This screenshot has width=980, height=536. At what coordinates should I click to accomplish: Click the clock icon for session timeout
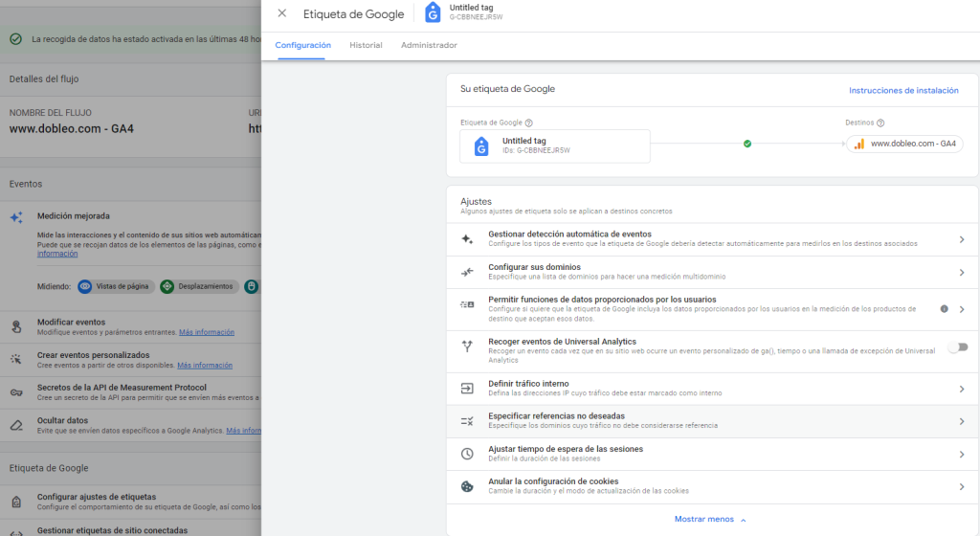[x=467, y=454]
